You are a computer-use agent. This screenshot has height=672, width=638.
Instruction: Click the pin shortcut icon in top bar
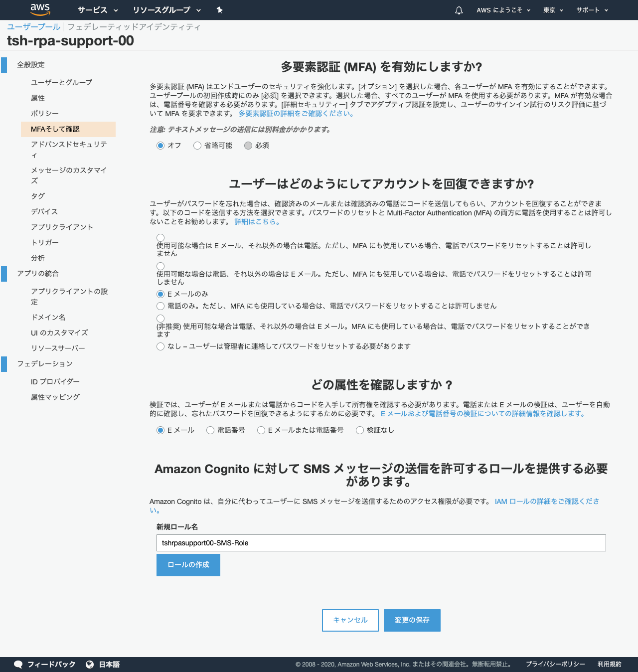219,10
